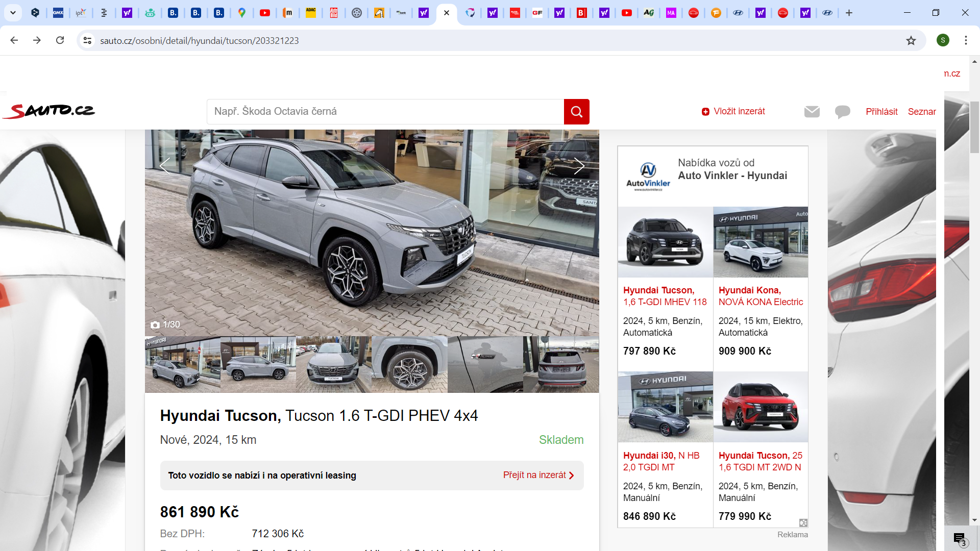Viewport: 980px width, 551px height.
Task: Go back to the previous page
Action: pos(14,40)
